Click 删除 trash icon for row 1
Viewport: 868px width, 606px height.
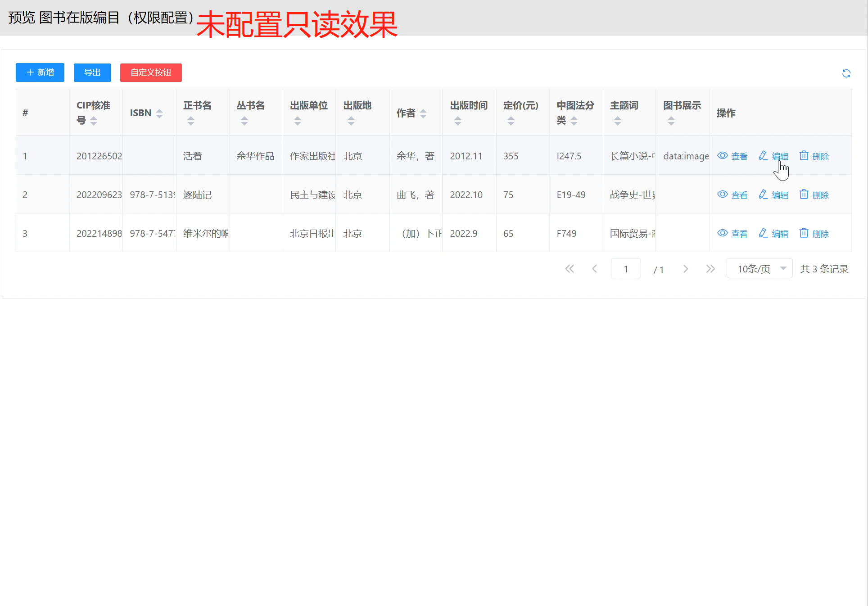pos(804,156)
